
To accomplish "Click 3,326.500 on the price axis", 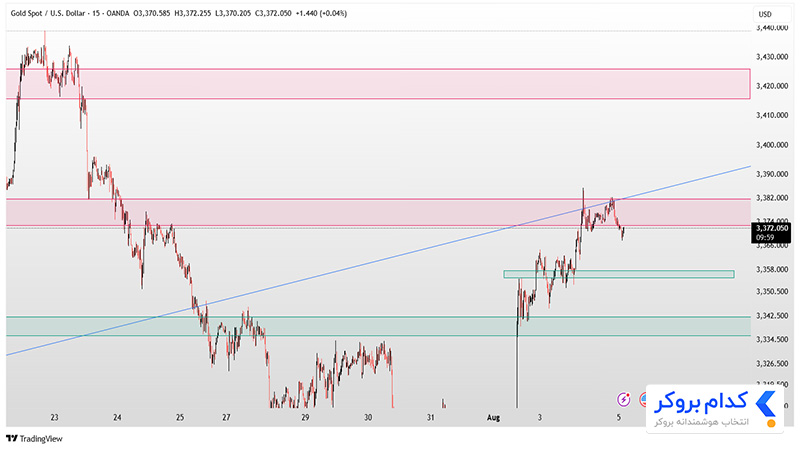I will click(x=772, y=363).
